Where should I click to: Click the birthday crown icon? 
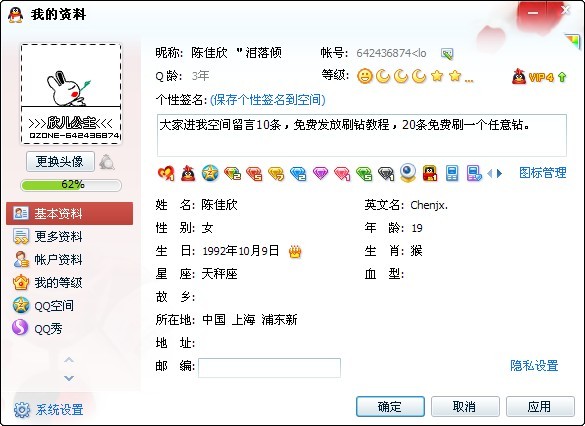295,252
